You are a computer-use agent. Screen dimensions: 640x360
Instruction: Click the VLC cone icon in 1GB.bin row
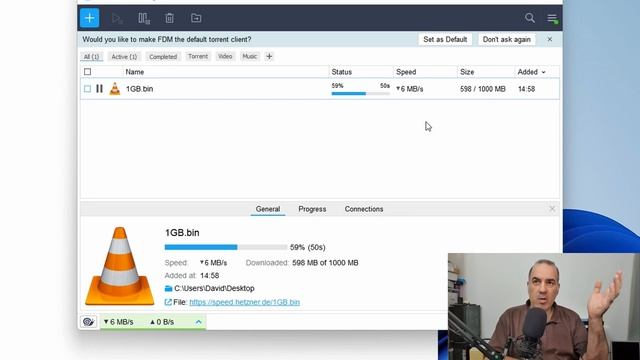(115, 89)
